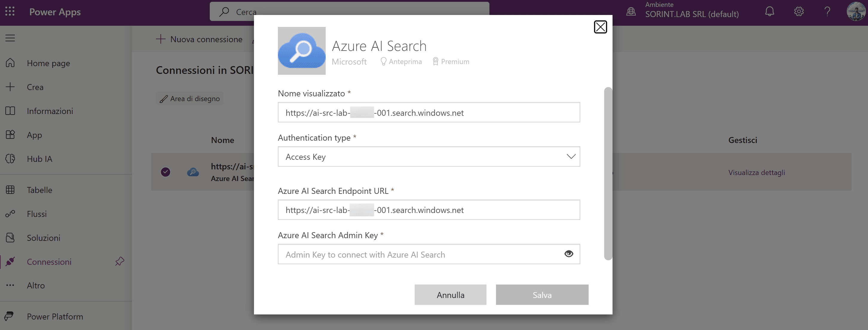Click the Altro ellipsis icon
This screenshot has height=330, width=868.
point(10,285)
